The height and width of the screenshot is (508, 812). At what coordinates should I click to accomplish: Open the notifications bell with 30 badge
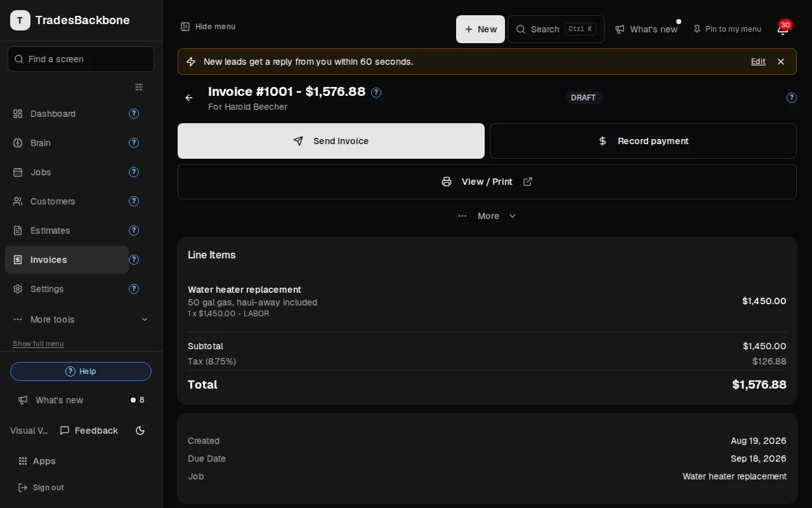coord(783,29)
